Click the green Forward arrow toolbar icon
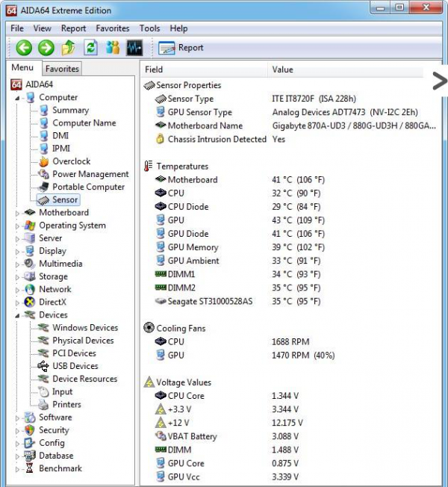448x487 pixels. pos(46,48)
